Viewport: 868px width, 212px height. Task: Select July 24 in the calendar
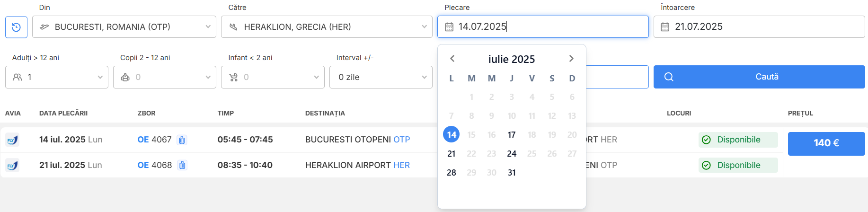click(512, 154)
